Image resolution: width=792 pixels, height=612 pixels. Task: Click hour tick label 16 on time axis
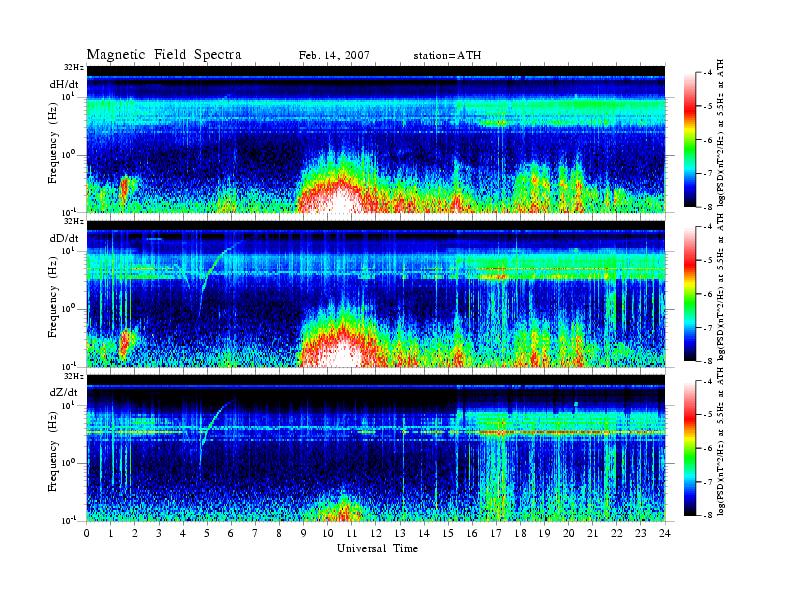coord(472,533)
